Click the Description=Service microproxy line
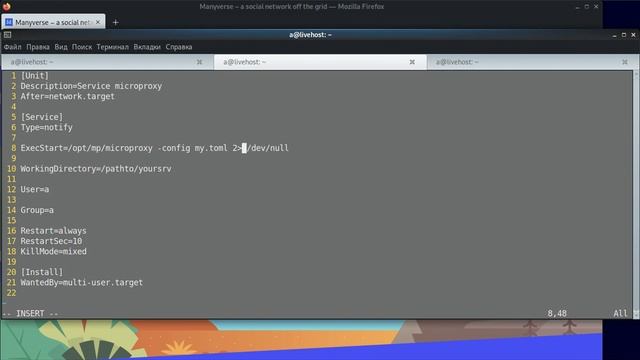640x360 pixels. click(91, 86)
